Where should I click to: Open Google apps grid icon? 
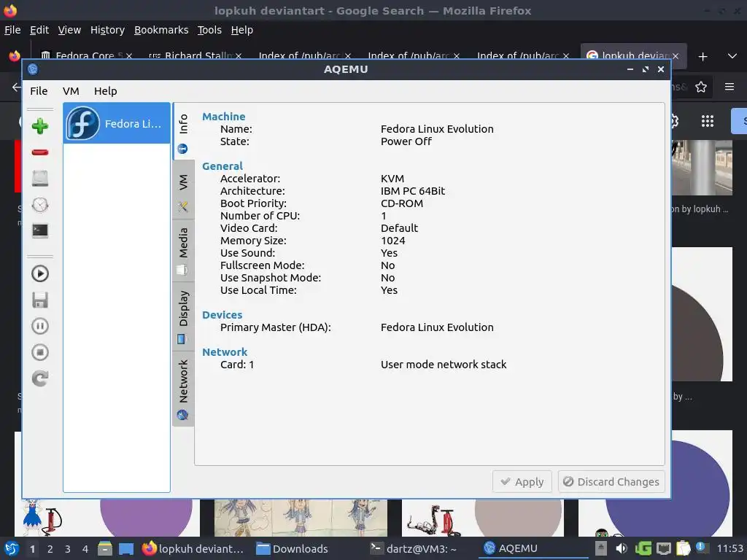tap(708, 121)
